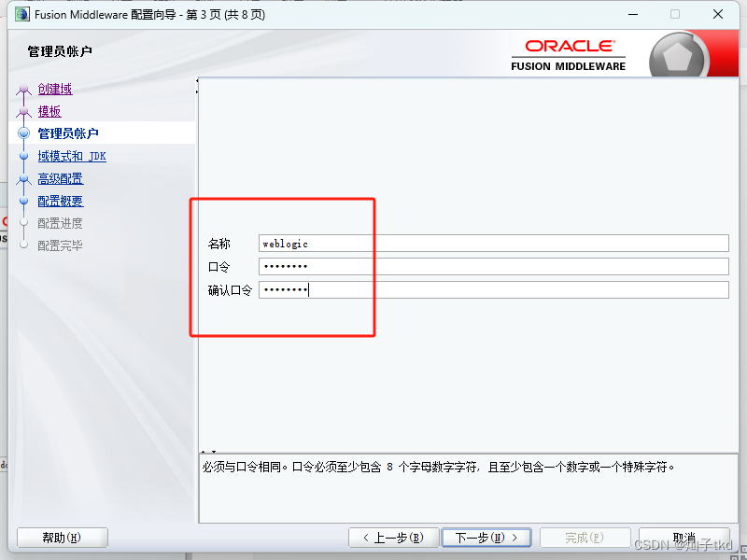Click the 配置概要 step marker icon

[x=24, y=201]
